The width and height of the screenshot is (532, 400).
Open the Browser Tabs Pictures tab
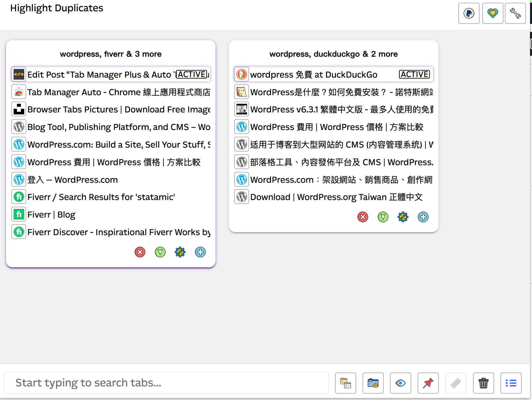[x=119, y=109]
